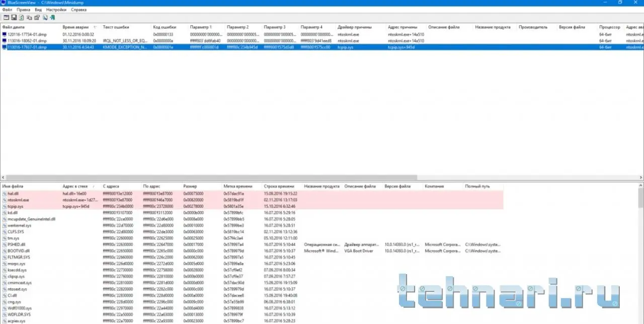
Task: Select the Wdf01000.sys driver row
Action: click(x=252, y=308)
